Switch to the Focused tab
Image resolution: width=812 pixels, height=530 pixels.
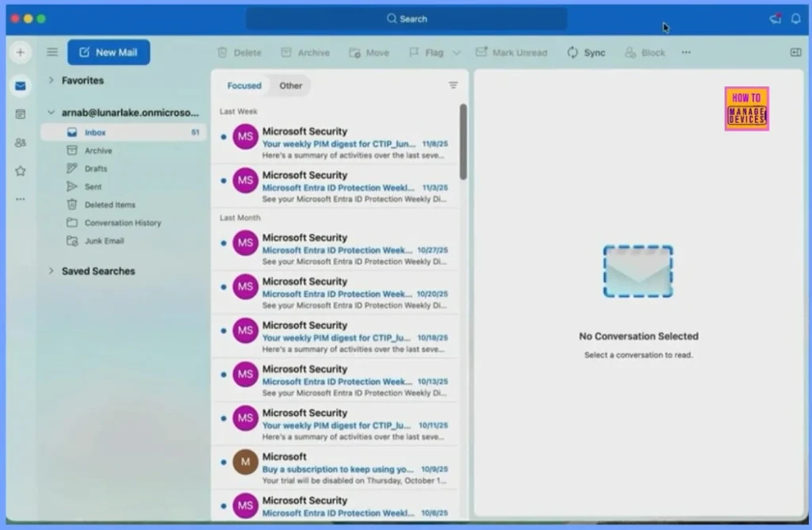click(243, 86)
